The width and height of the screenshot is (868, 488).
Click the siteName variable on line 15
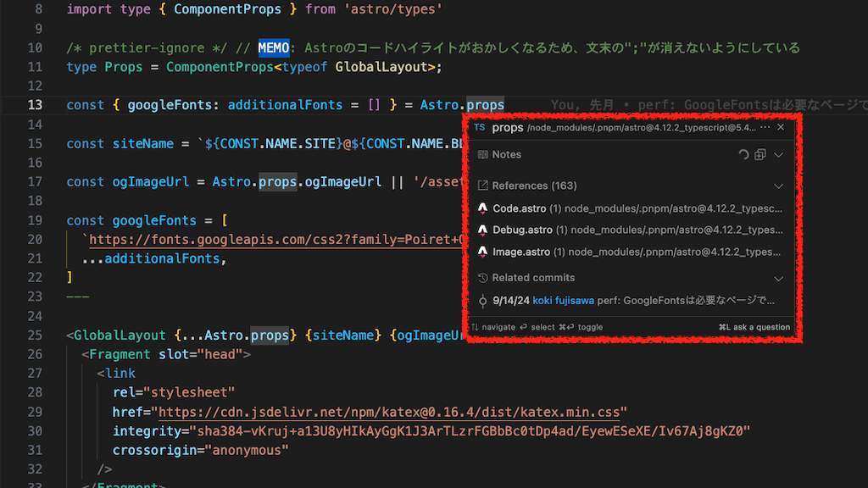pos(143,144)
